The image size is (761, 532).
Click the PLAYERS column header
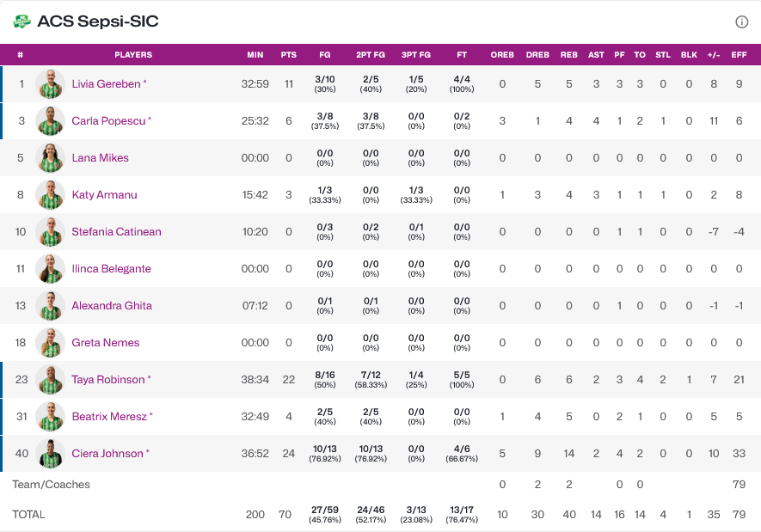click(x=133, y=55)
